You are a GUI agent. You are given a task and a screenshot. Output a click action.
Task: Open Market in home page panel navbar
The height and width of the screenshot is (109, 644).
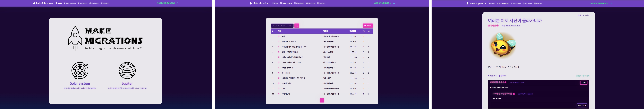click(105, 3)
